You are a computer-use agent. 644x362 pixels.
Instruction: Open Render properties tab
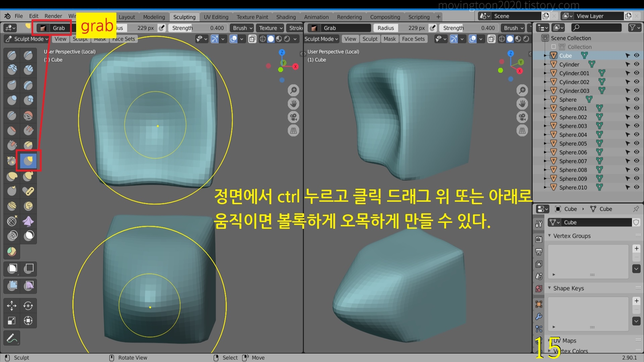click(x=539, y=239)
